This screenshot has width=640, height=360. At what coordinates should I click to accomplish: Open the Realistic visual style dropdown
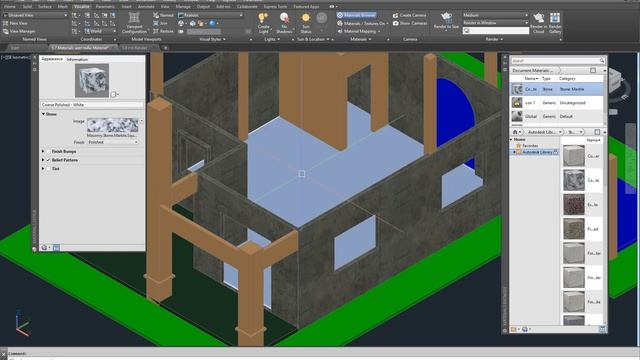(x=211, y=15)
